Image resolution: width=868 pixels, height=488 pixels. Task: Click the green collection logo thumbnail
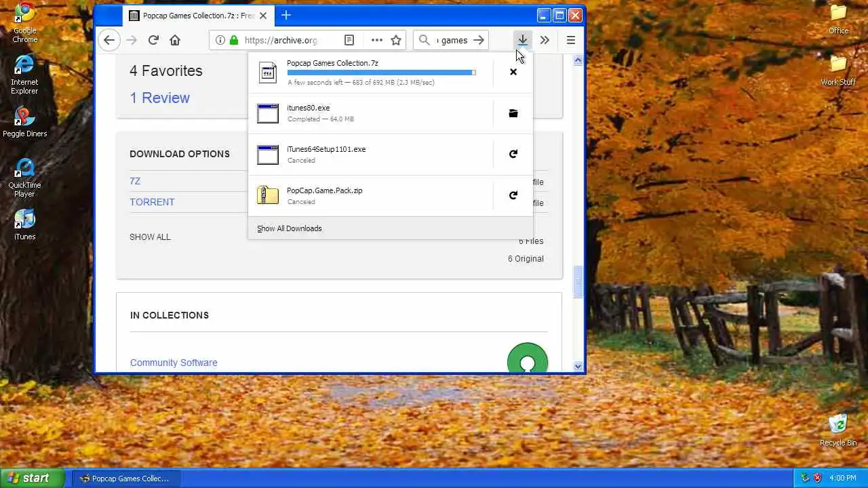(528, 358)
